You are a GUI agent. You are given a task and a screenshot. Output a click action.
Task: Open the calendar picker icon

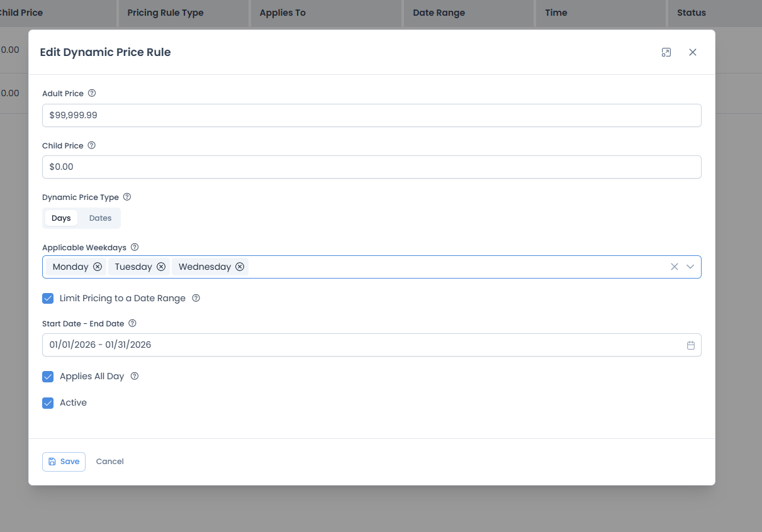(x=691, y=345)
